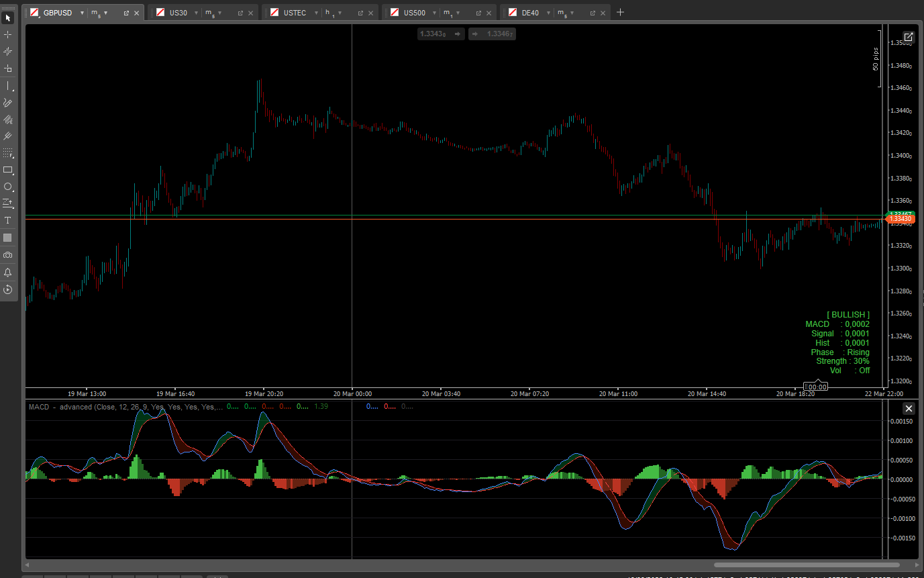Screen dimensions: 924x578
Task: Switch to the US500 chart tab
Action: 414,13
